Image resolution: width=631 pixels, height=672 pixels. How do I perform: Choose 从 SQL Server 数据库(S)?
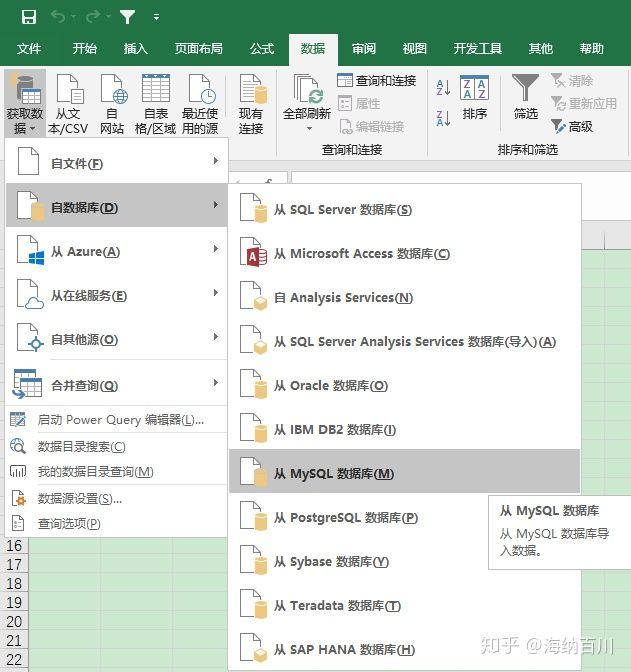(x=404, y=209)
